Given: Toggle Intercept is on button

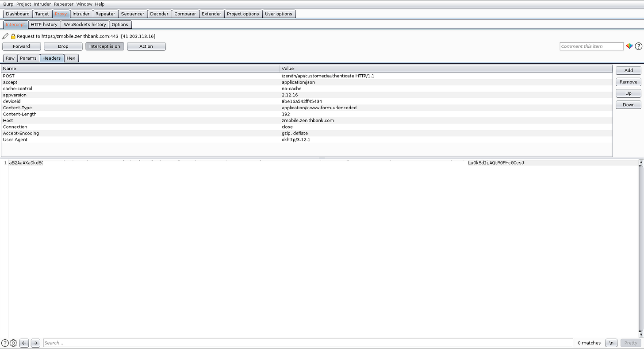Looking at the screenshot, I should click(x=105, y=46).
